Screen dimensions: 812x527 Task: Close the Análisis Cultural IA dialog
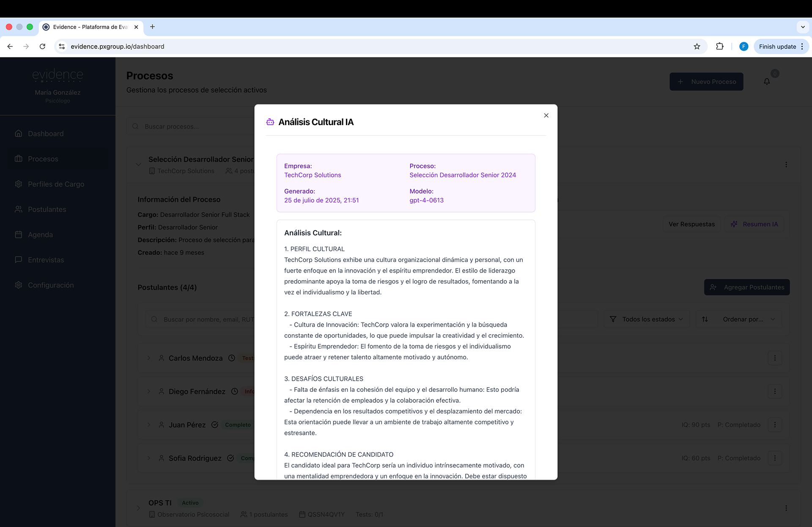[546, 115]
